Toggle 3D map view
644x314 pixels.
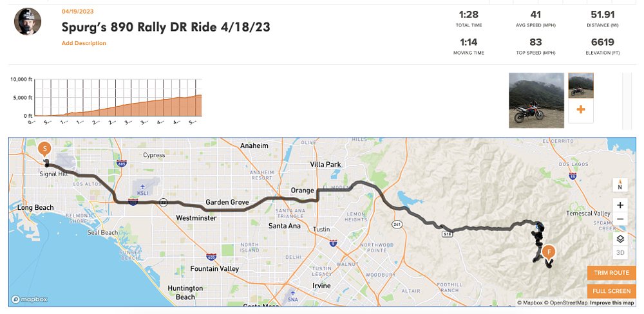620,253
